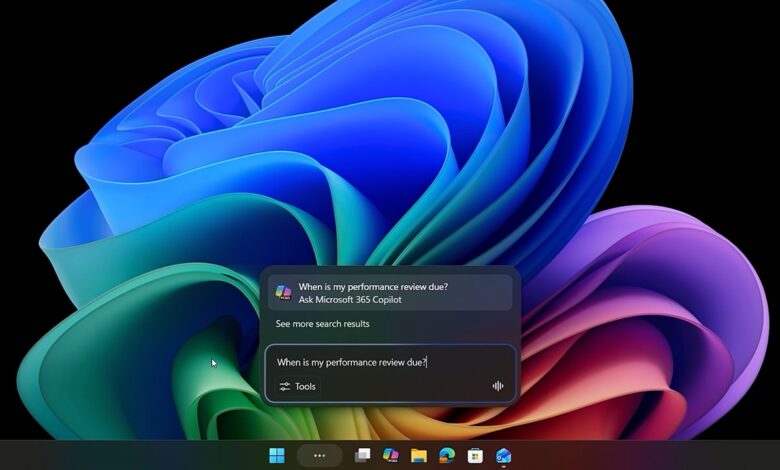This screenshot has width=780, height=470.
Task: Click the three-dot search pill on taskbar
Action: click(319, 456)
